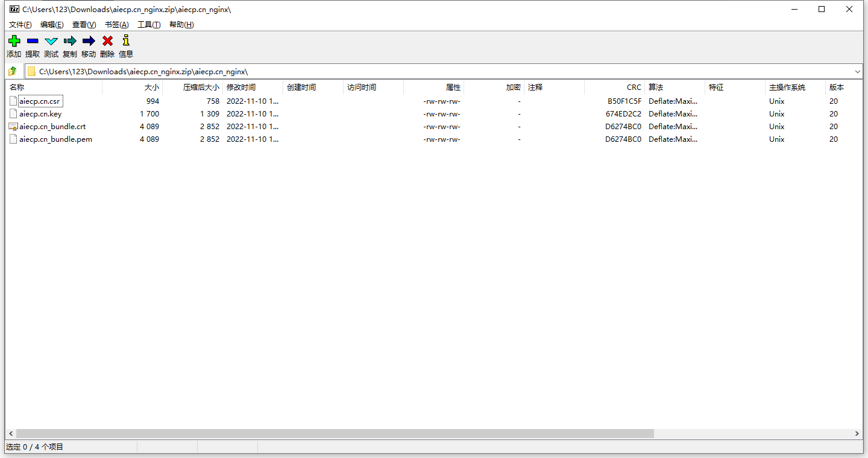Select the file aiecp.cn.csr
Screen dimensions: 868x458
coord(40,101)
